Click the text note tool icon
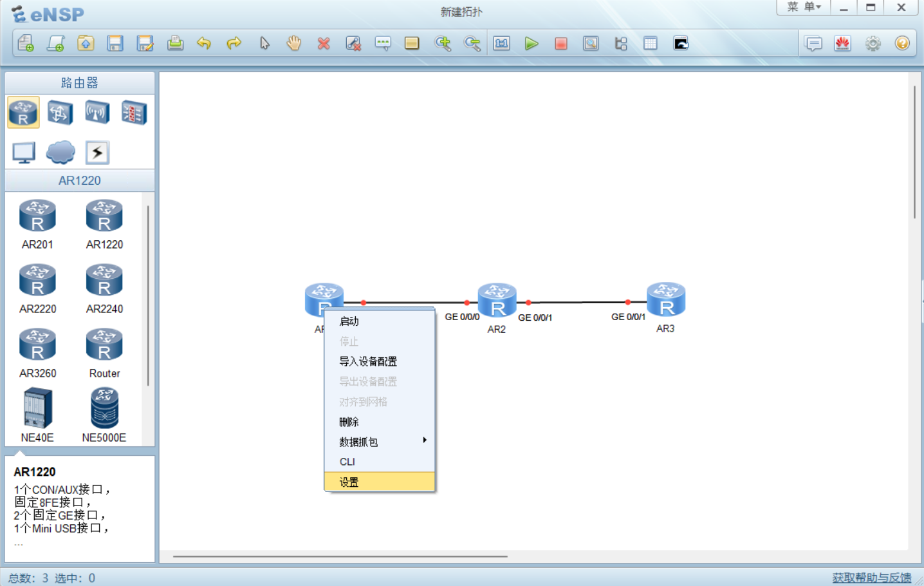This screenshot has height=586, width=924. 383,43
